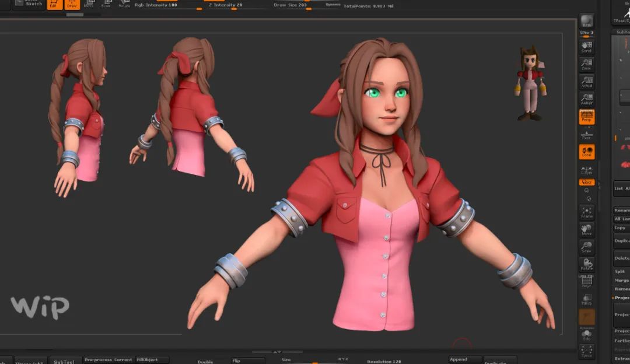Adjust the Rgb Intensity slider
630x364 pixels.
click(169, 5)
